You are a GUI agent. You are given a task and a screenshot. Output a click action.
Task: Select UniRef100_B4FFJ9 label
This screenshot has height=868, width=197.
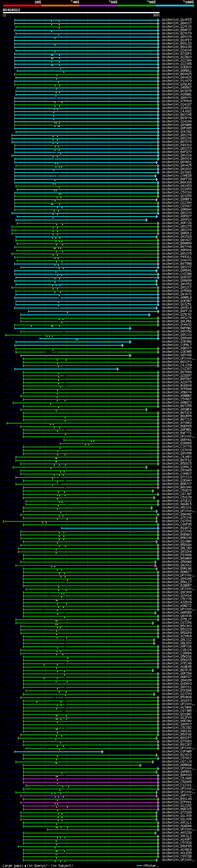pyautogui.click(x=177, y=311)
